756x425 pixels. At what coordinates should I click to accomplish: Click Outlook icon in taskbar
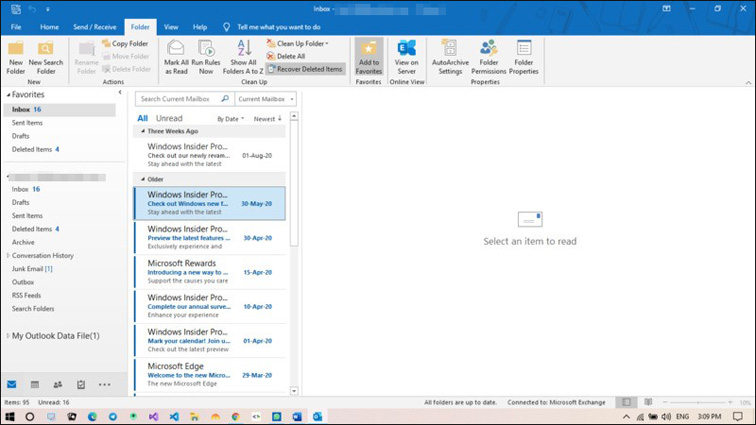click(317, 416)
